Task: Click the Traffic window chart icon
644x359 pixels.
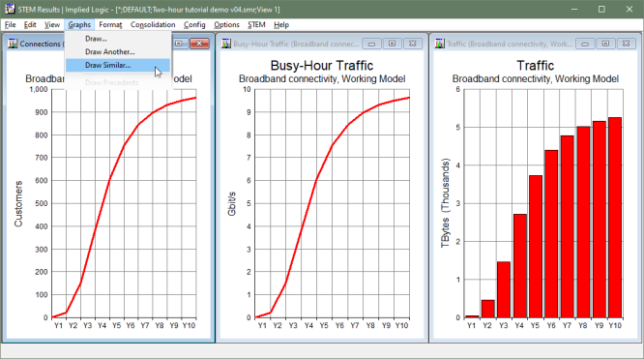Action: tap(440, 44)
